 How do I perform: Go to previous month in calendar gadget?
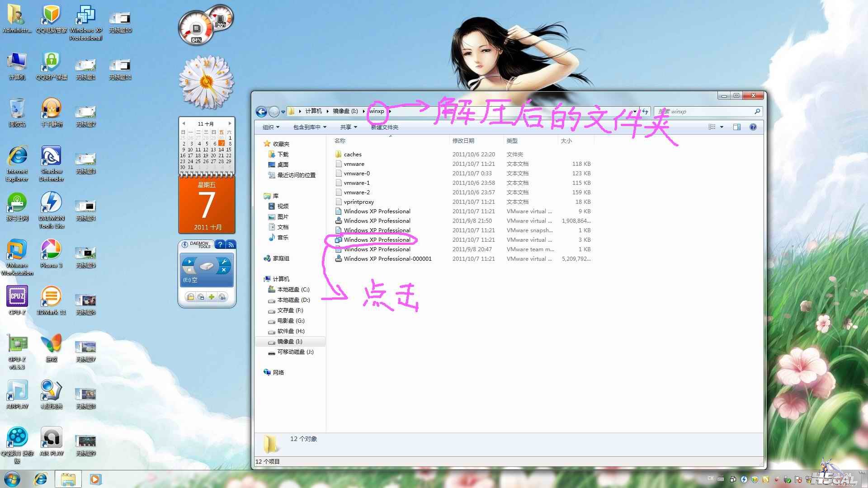click(184, 123)
